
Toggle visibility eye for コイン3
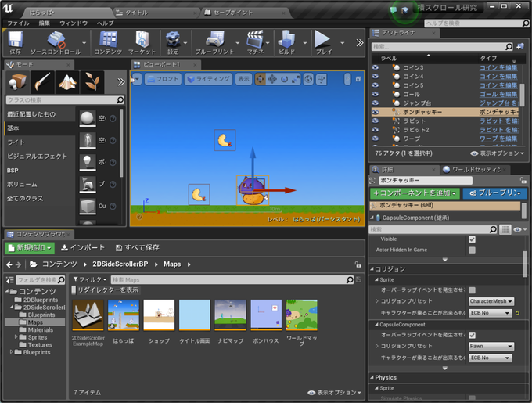tap(376, 67)
